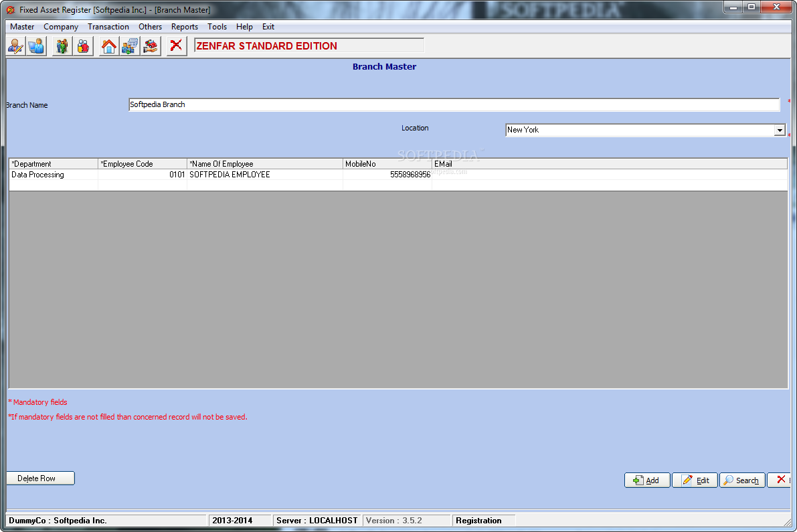
Task: Click the *Department column header
Action: (x=54, y=163)
